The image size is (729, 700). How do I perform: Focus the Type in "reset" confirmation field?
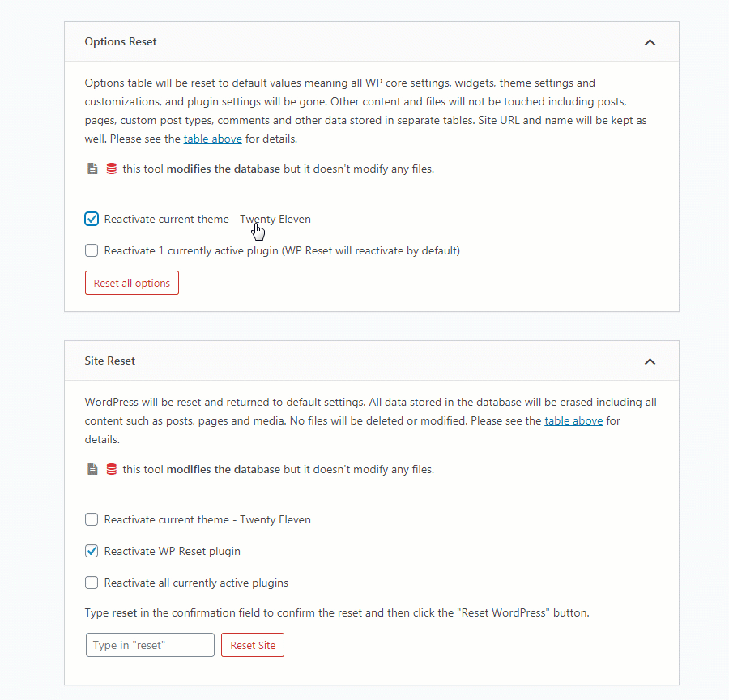[x=150, y=645]
